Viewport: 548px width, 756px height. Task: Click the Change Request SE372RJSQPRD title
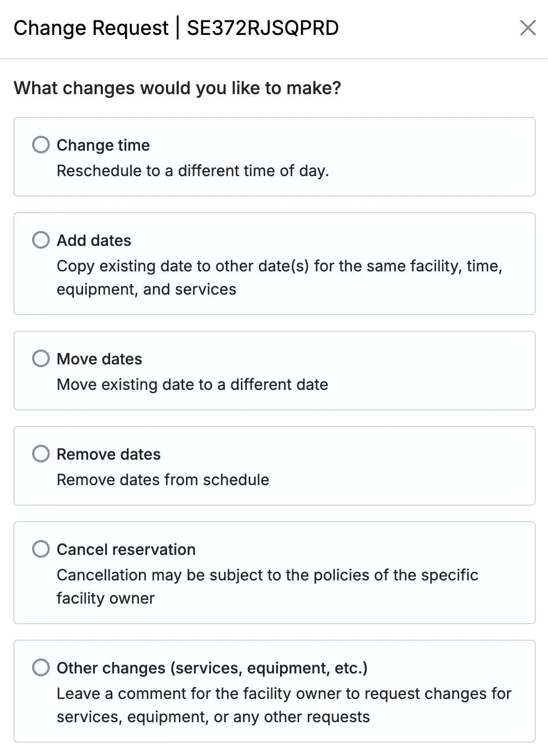click(176, 28)
